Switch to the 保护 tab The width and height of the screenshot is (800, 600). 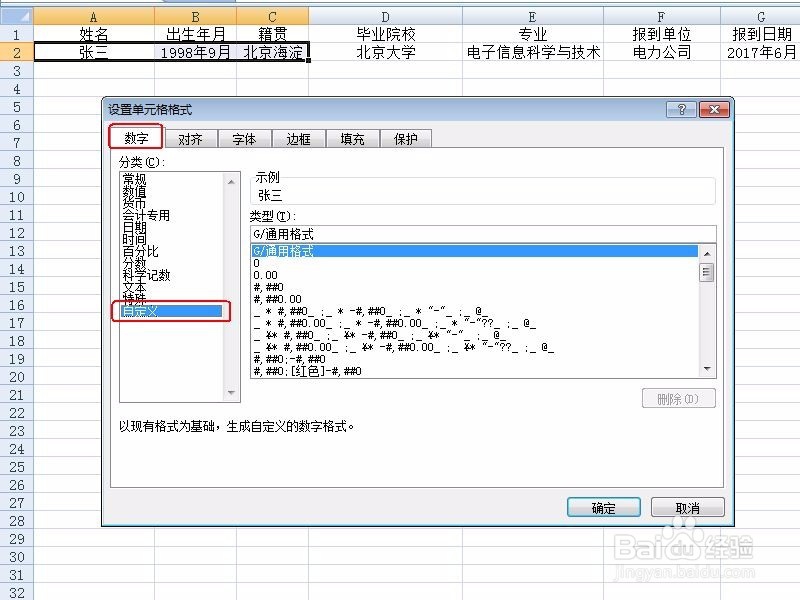pyautogui.click(x=406, y=139)
